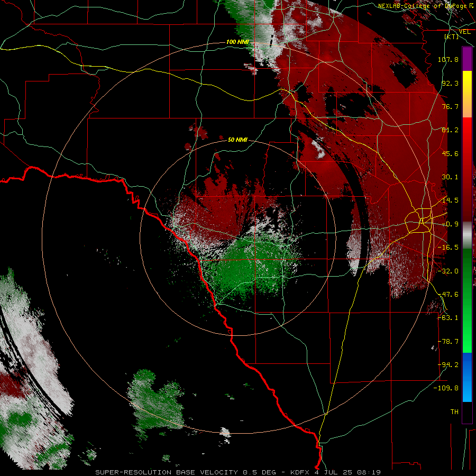This screenshot has height=476, width=476.
Task: Click the 76.7 value on velocity scale
Action: [x=450, y=106]
